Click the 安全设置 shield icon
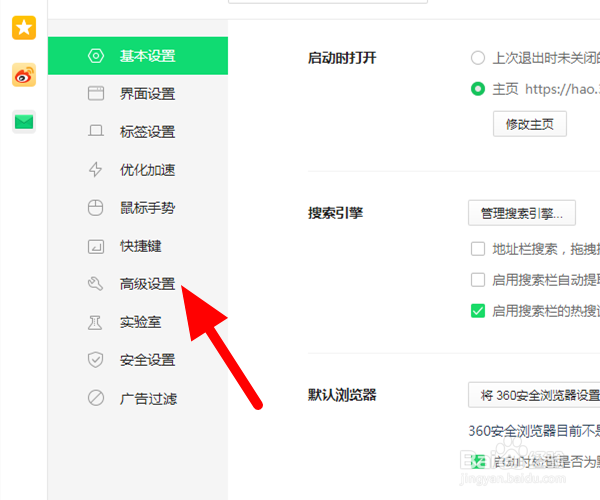This screenshot has width=600, height=500. click(96, 360)
